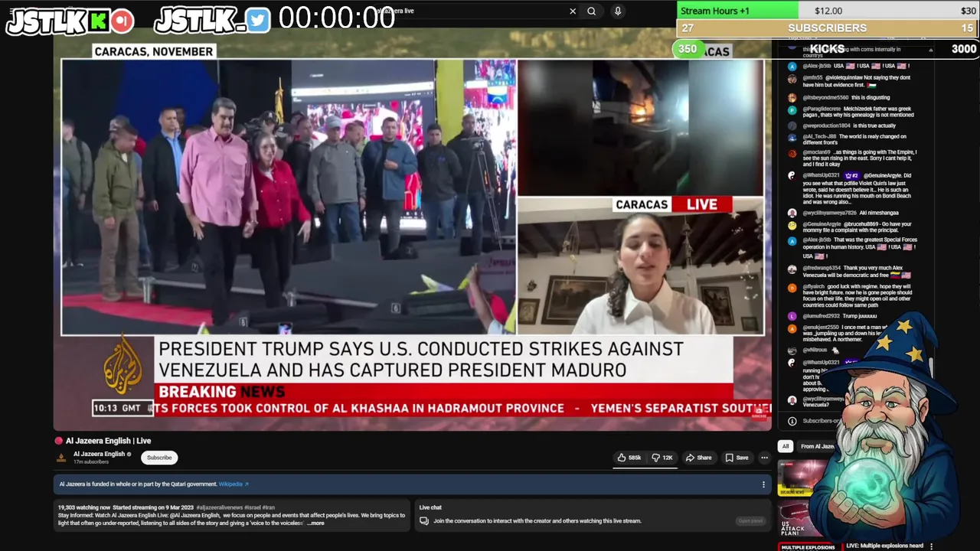Viewport: 980px width, 551px height.
Task: Click the #aljazeeralivenews hashtag
Action: [219, 507]
